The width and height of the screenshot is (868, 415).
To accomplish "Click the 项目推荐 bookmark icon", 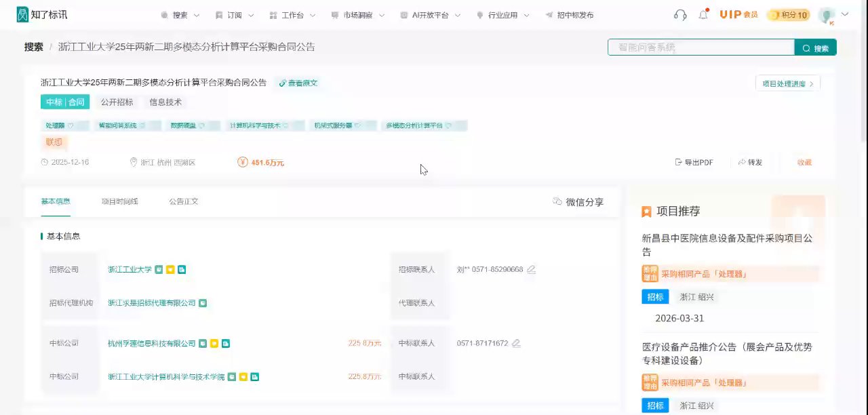I will tap(647, 212).
